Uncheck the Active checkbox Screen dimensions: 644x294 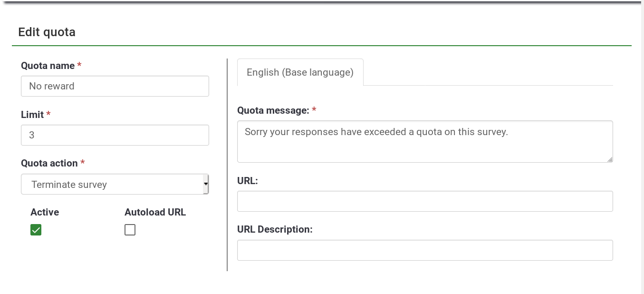pos(36,230)
